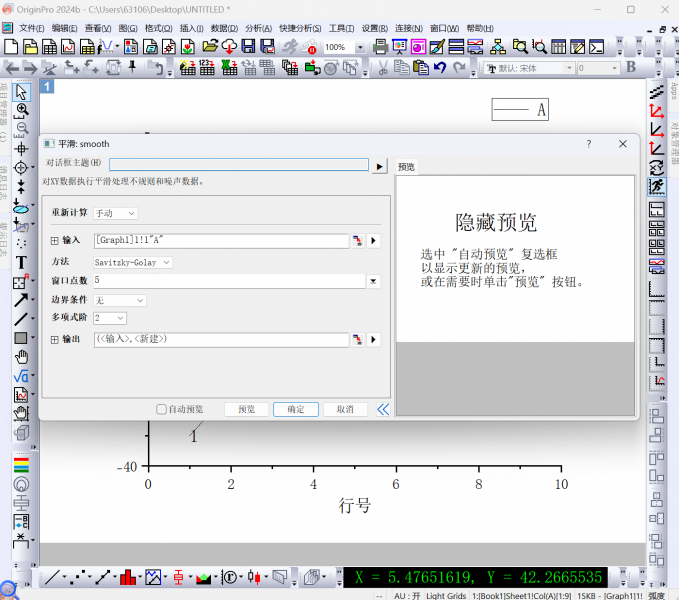Screen dimensions: 679x600
Task: Open the 重新计算 dropdown
Action: [115, 213]
